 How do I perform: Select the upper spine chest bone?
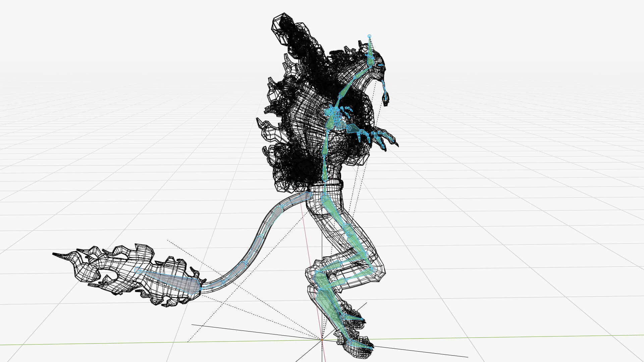point(330,122)
